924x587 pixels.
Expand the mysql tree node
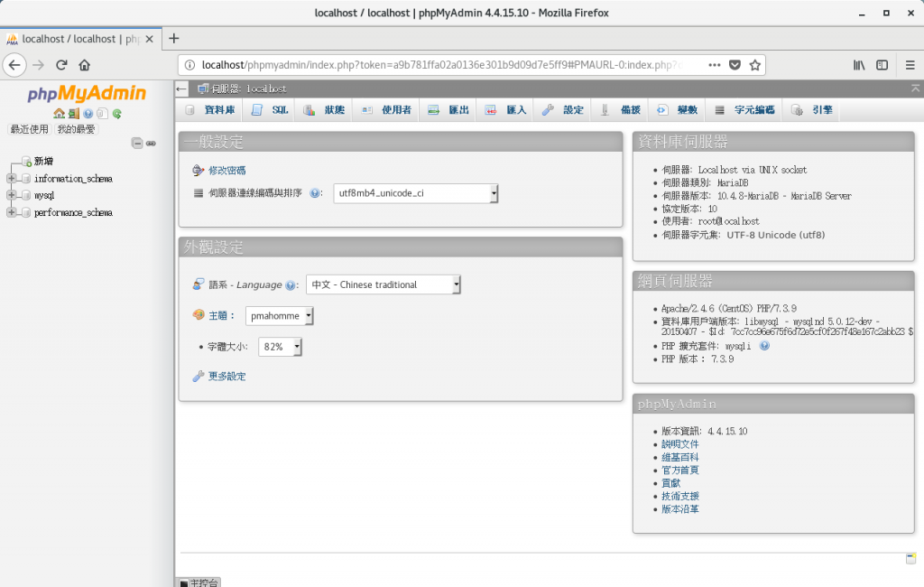coord(11,195)
